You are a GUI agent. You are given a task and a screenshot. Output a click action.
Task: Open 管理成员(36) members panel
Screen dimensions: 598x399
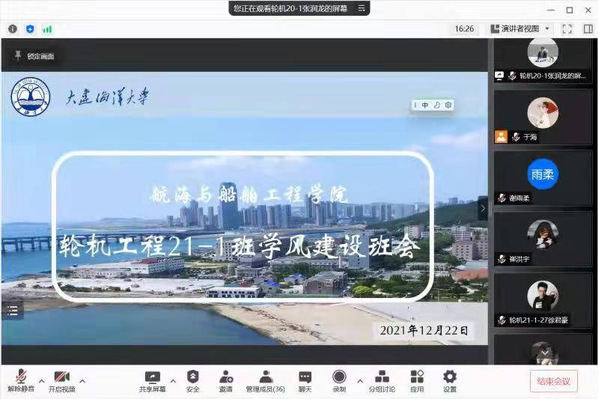tap(265, 381)
